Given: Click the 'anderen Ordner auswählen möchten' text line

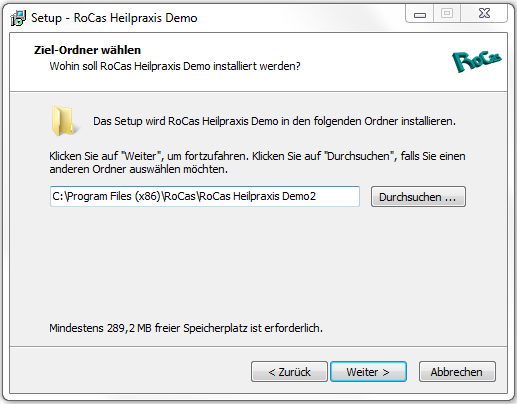Looking at the screenshot, I should point(139,169).
